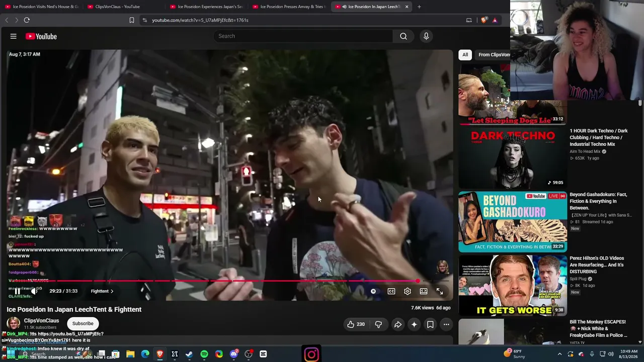
Task: Open Perez Hilton's OLD Videos title
Action: click(x=597, y=265)
